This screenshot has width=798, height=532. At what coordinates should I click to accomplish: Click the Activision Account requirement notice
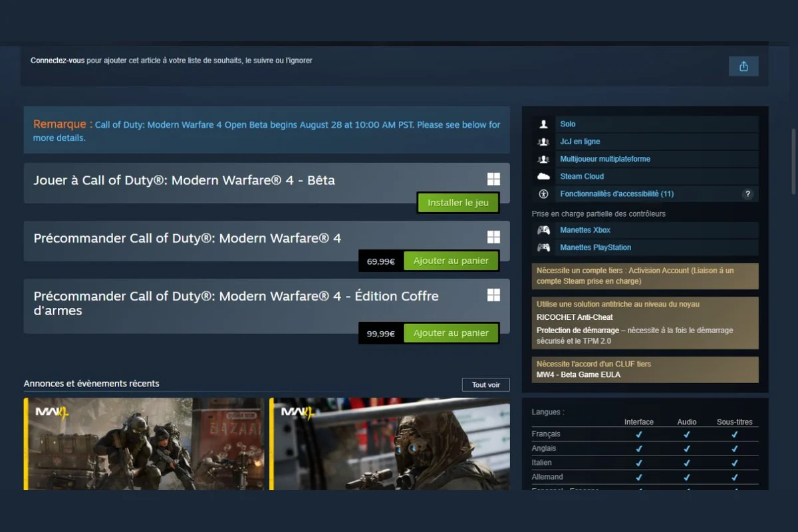click(644, 276)
